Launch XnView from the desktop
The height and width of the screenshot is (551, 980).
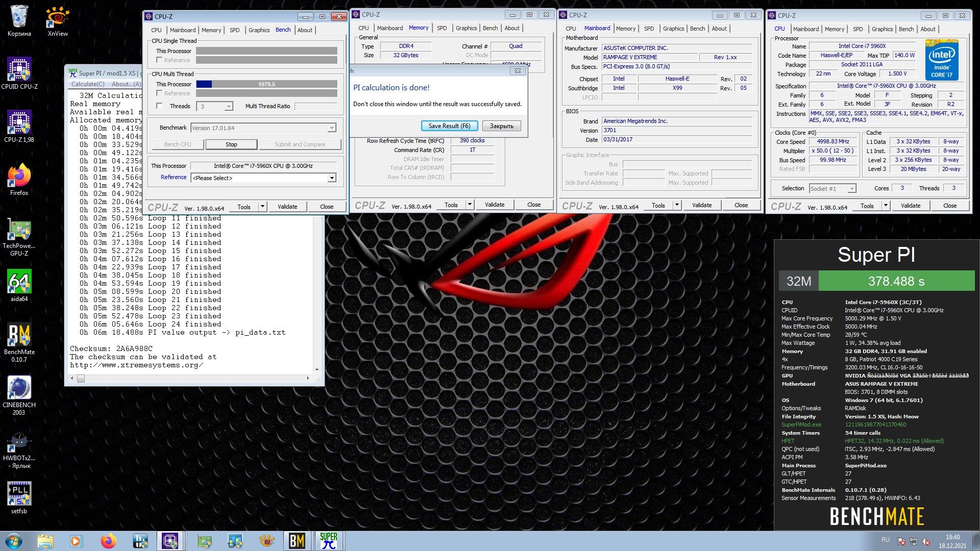coord(58,21)
